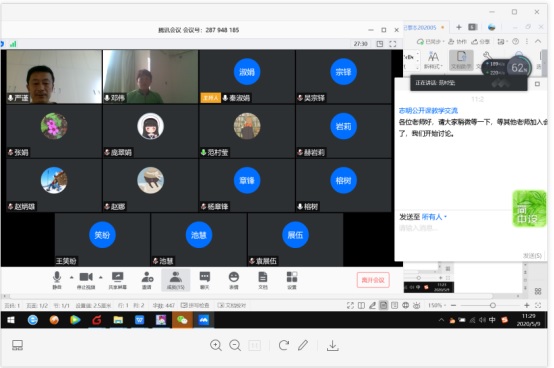
Task: Toggle the meeting fullscreen icon beside timer
Action: pyautogui.click(x=393, y=44)
